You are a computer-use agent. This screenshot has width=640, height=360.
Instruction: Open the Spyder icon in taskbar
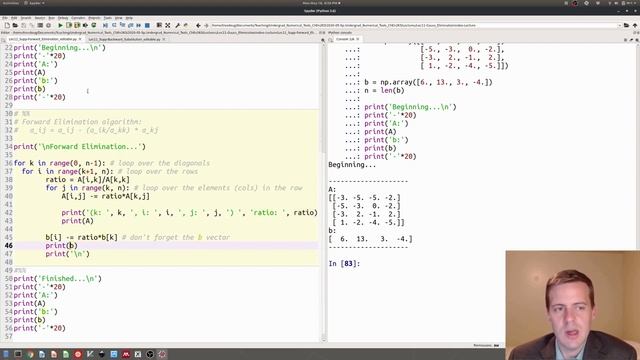pos(162,354)
